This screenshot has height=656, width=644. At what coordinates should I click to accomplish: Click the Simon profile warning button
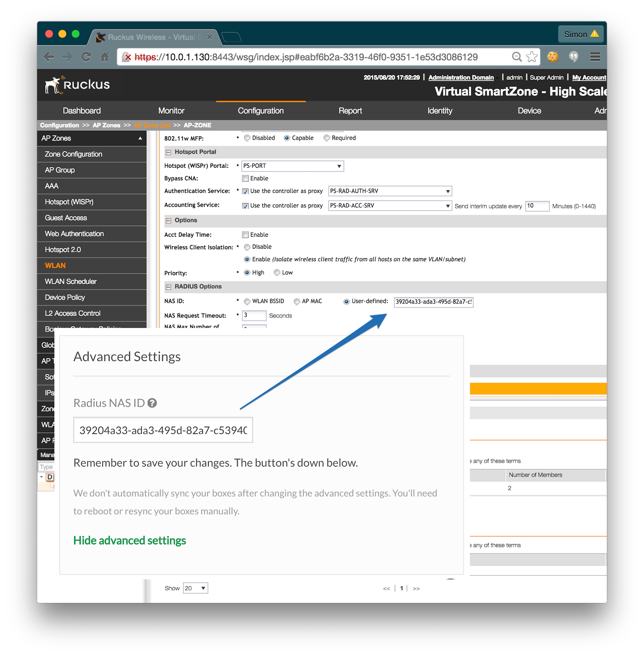coord(581,34)
